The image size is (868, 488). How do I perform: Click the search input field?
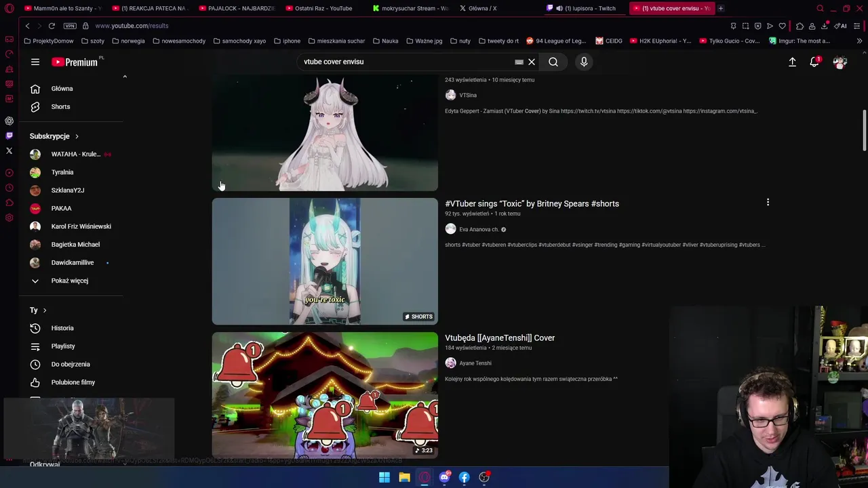[407, 62]
